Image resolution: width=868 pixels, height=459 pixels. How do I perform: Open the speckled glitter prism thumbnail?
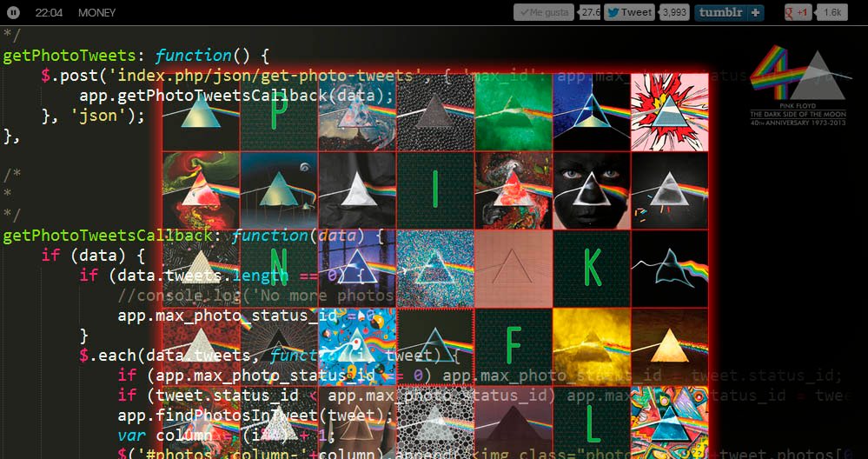(435, 269)
